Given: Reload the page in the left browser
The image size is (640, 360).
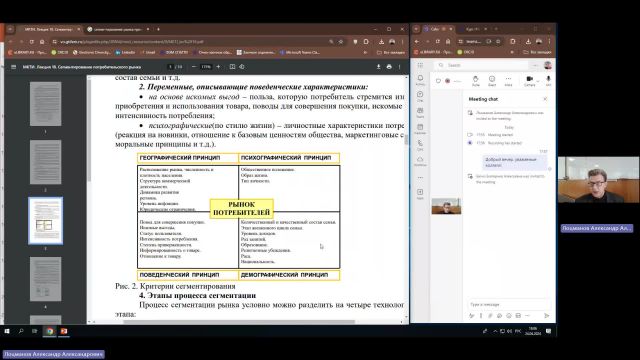Looking at the screenshot, I should tap(31, 42).
